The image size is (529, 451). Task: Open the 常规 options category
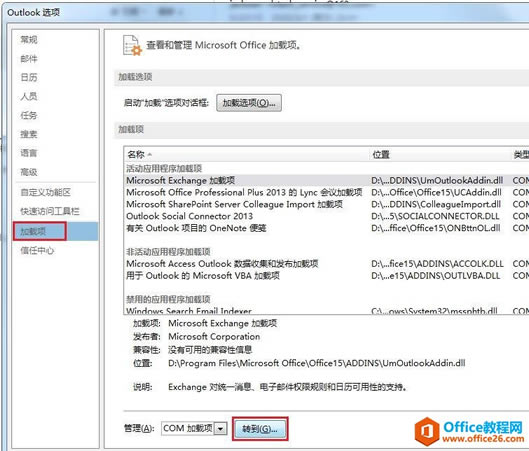29,40
